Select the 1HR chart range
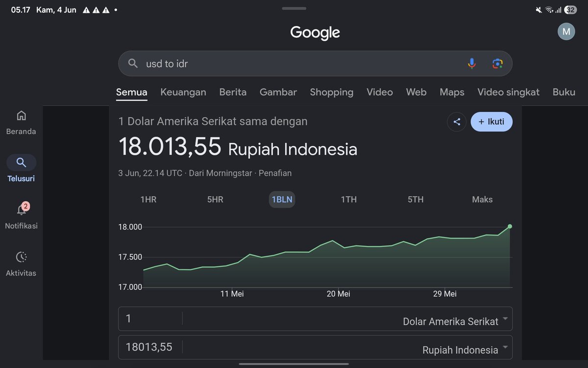Viewport: 588px width, 368px height. pos(148,199)
